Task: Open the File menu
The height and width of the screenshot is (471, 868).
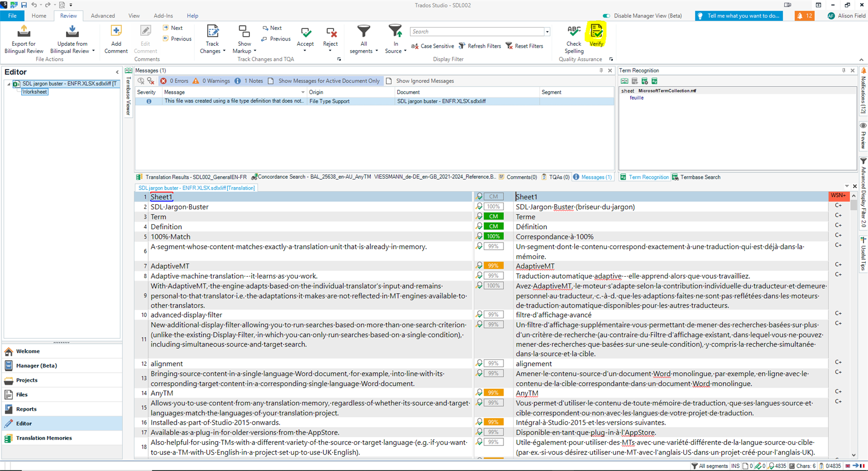Action: pos(13,16)
